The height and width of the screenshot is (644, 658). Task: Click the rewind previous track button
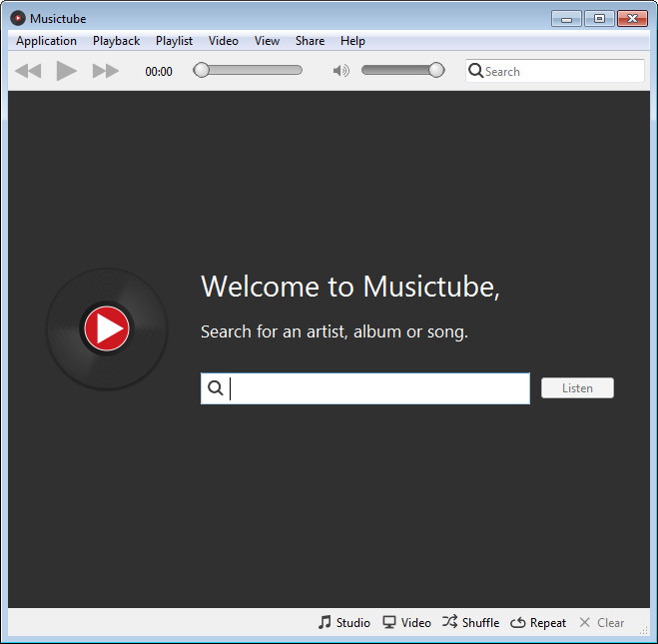pyautogui.click(x=28, y=71)
